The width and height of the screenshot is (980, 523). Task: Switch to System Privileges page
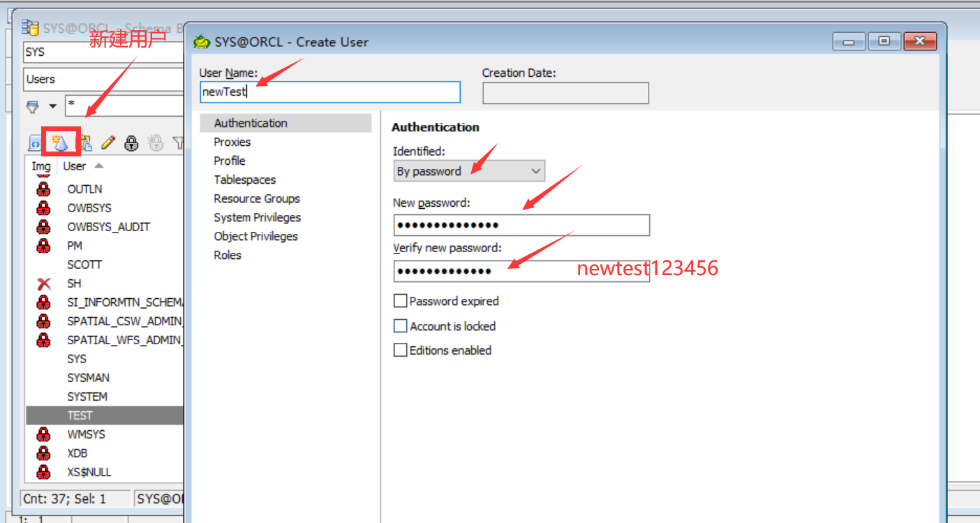point(258,217)
